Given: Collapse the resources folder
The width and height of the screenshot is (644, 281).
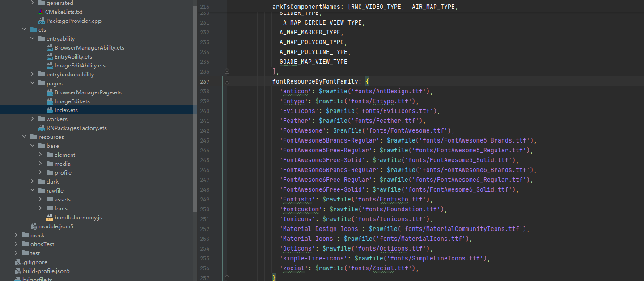Looking at the screenshot, I should point(24,137).
